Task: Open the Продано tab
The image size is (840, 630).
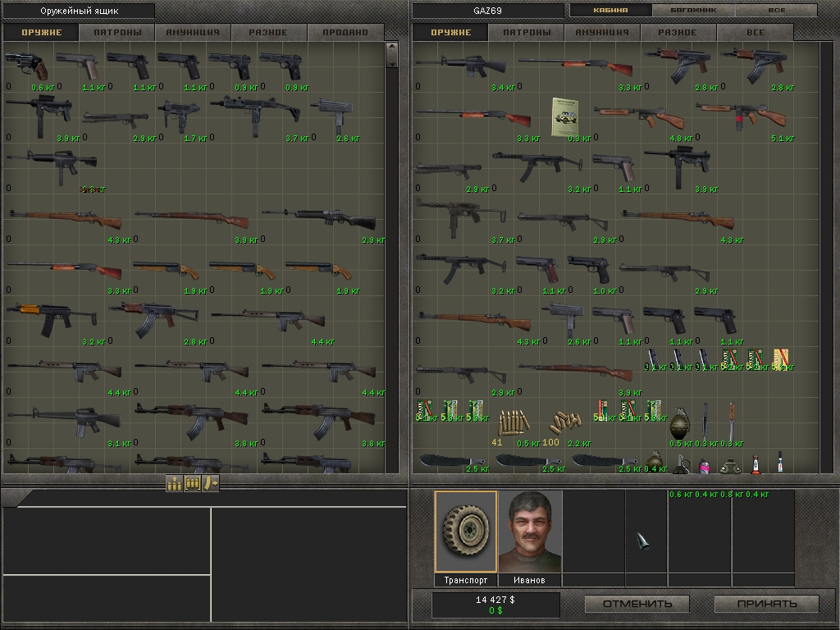Action: click(344, 33)
